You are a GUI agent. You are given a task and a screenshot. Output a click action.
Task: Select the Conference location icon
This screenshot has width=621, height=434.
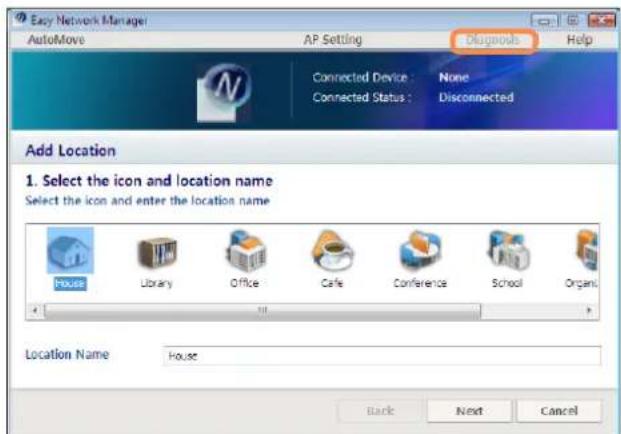click(x=420, y=251)
